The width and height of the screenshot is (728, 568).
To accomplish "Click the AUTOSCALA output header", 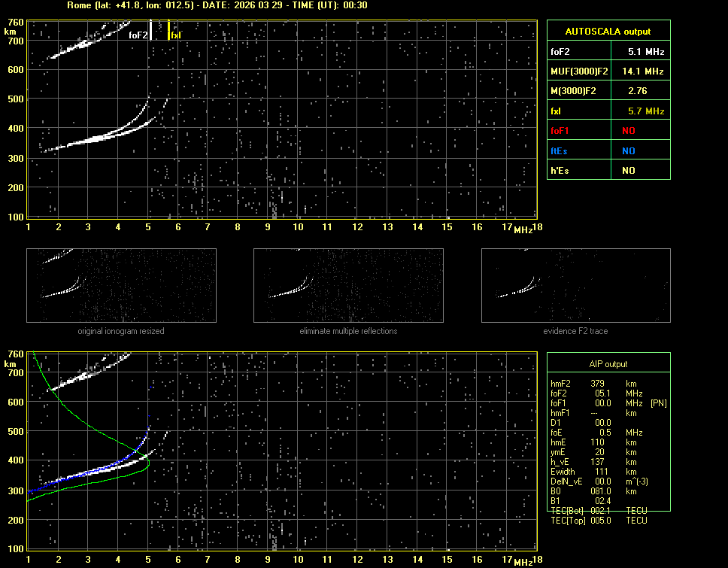I will pyautogui.click(x=608, y=32).
